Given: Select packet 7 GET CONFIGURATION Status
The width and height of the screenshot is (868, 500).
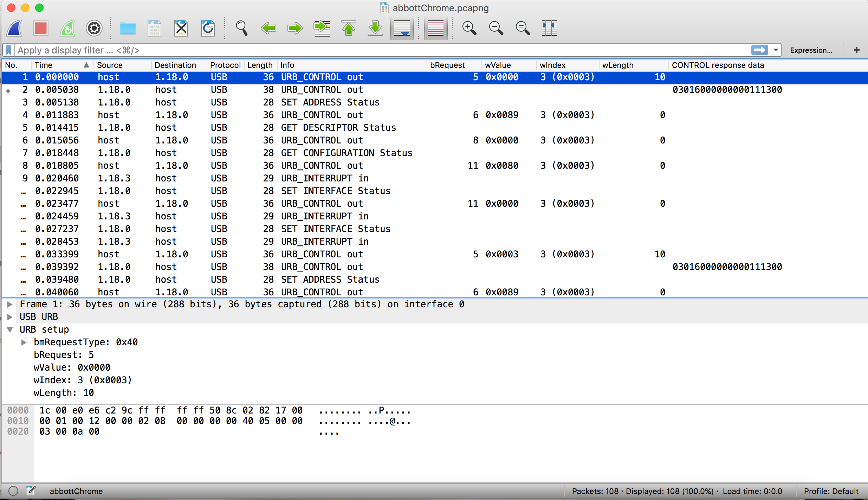Looking at the screenshot, I should (x=435, y=153).
